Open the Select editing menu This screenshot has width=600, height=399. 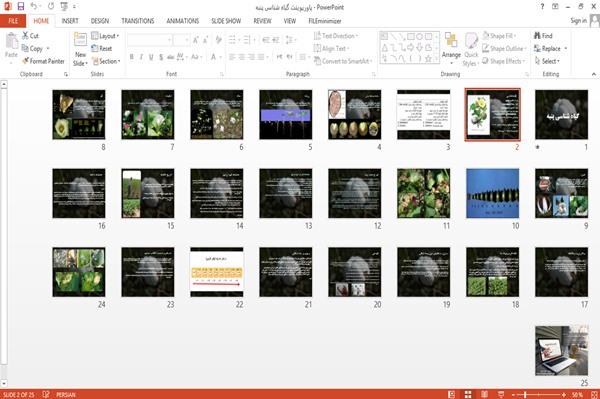pos(548,61)
